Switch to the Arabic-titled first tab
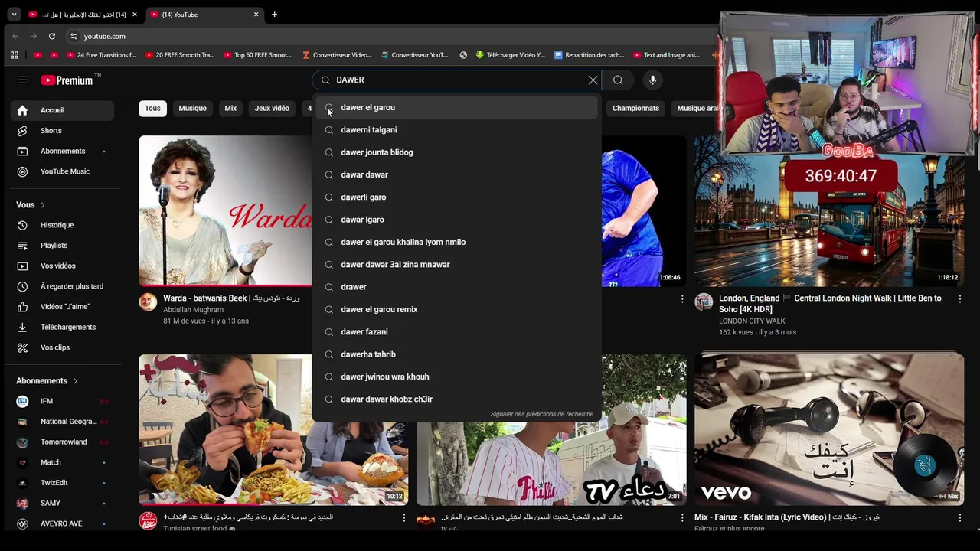 [83, 15]
